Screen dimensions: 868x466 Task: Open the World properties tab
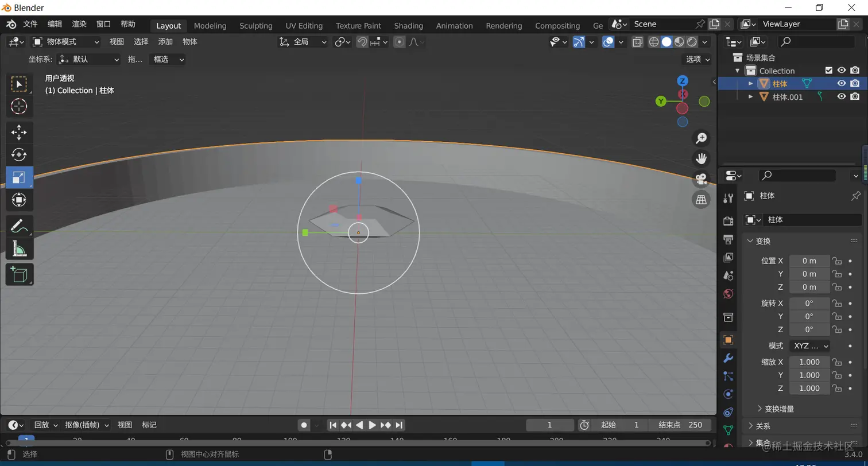pyautogui.click(x=728, y=294)
